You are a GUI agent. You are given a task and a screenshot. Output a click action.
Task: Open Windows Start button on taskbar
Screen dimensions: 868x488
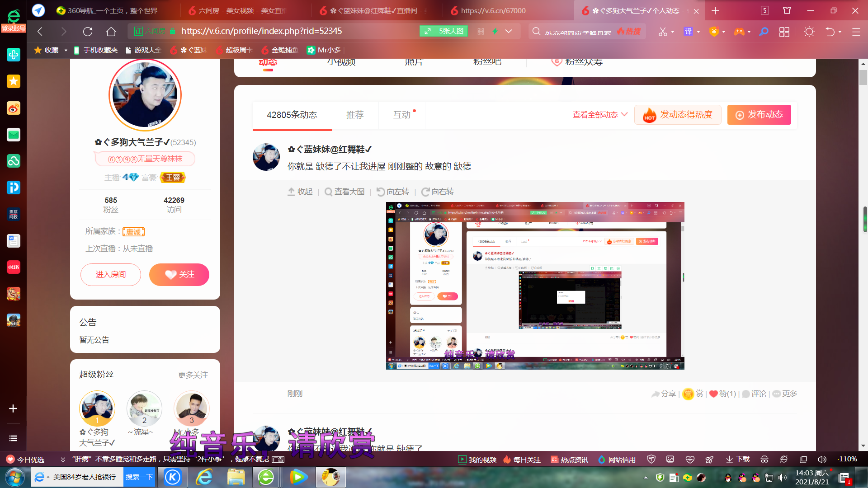tap(14, 477)
